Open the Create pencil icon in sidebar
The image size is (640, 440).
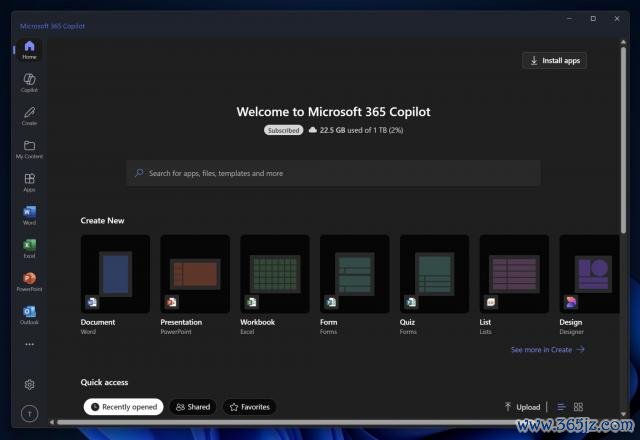click(x=29, y=116)
